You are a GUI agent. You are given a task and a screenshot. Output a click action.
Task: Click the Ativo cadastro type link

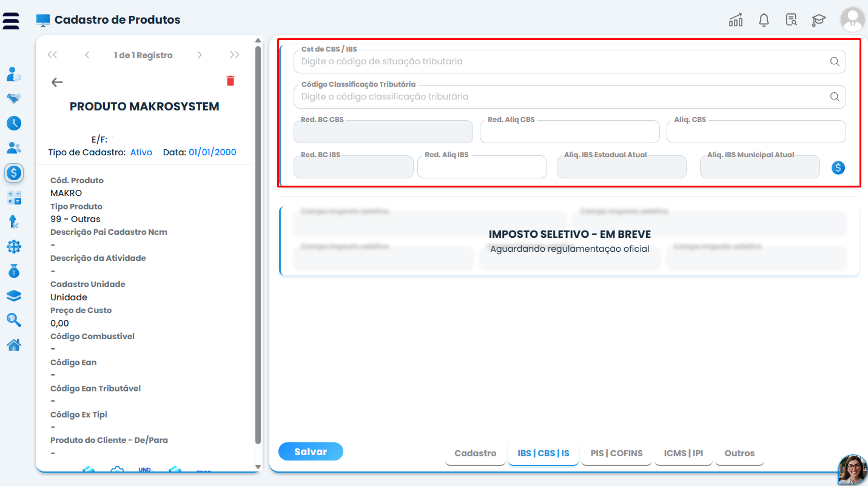tap(141, 152)
